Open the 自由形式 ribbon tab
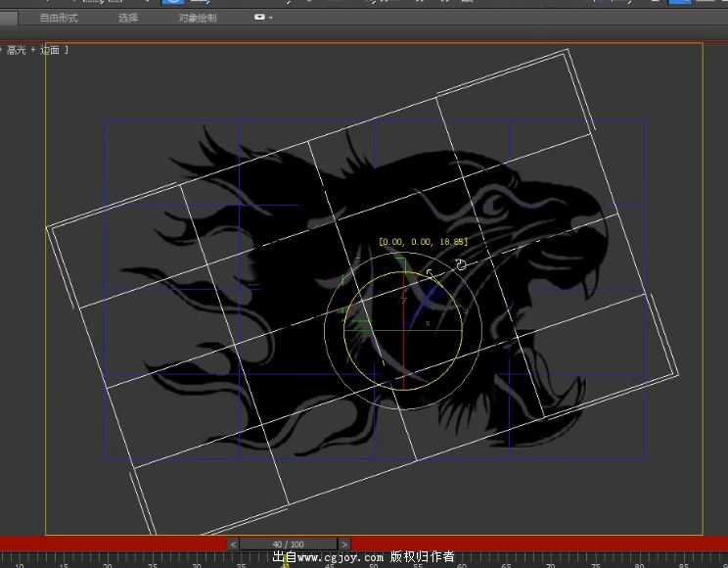The image size is (728, 568). (59, 18)
